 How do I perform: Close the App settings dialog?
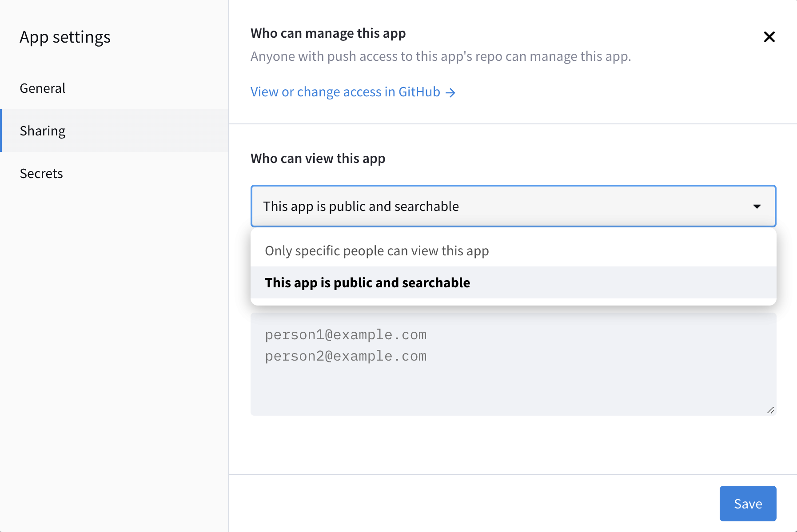pyautogui.click(x=769, y=37)
